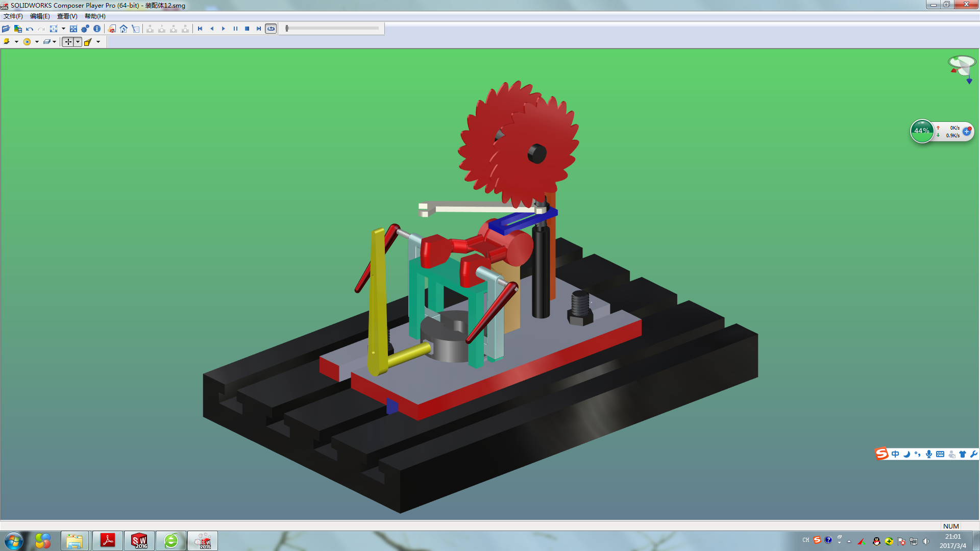Open SolidWorks 2016 from the taskbar
The height and width of the screenshot is (551, 980).
[x=139, y=541]
